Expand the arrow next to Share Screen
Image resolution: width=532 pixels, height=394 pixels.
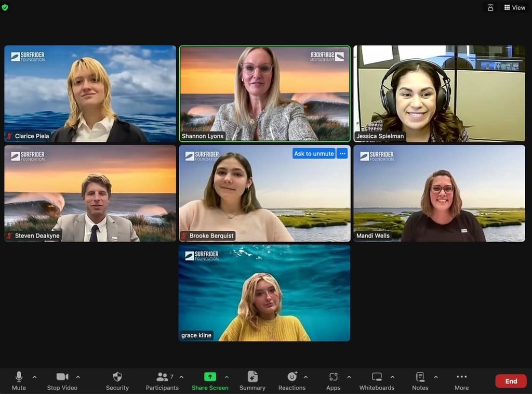pos(227,377)
